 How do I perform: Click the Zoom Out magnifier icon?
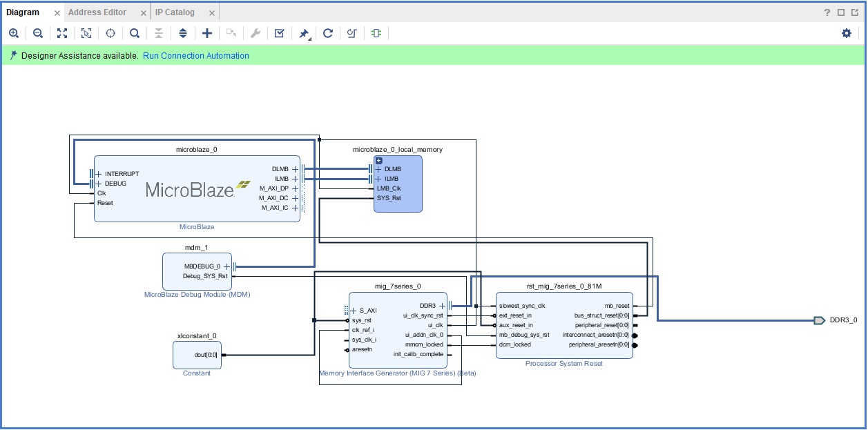38,33
